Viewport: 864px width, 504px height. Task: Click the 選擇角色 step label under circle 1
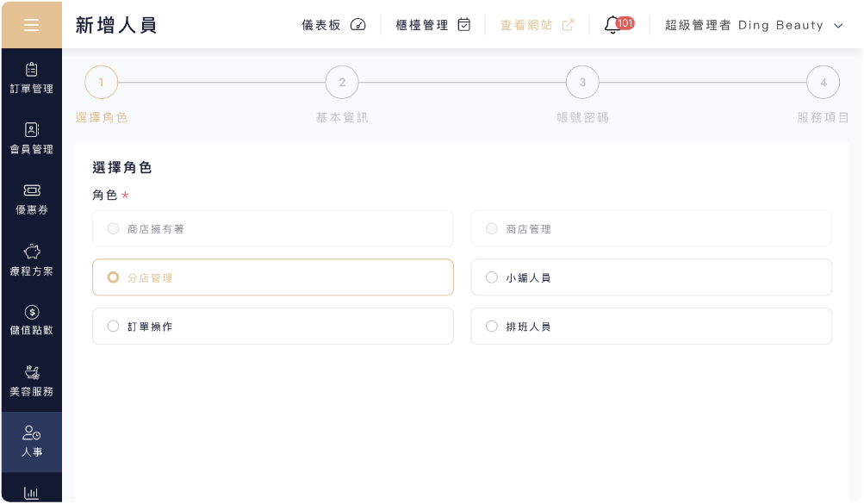pos(102,117)
